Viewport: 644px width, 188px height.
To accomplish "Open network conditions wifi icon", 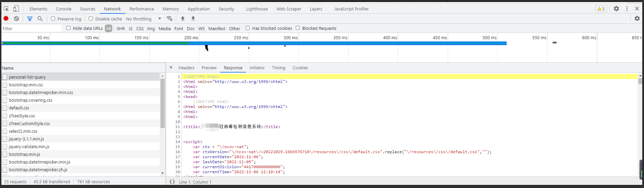I will 169,19.
